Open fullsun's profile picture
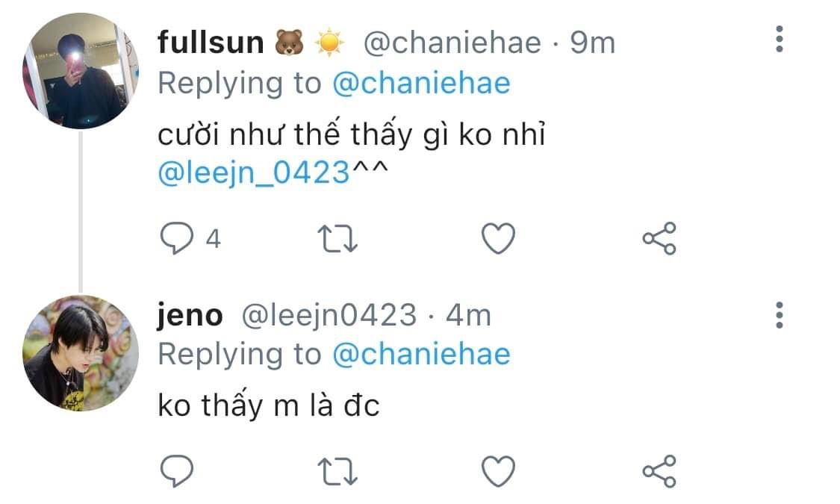Image resolution: width=840 pixels, height=504 pixels. click(81, 72)
